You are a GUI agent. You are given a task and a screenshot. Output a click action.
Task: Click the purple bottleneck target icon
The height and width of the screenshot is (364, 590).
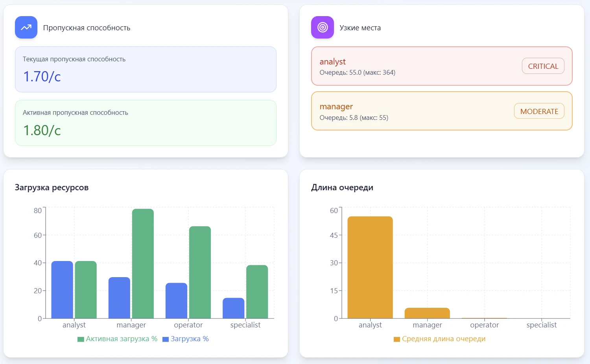[322, 28]
